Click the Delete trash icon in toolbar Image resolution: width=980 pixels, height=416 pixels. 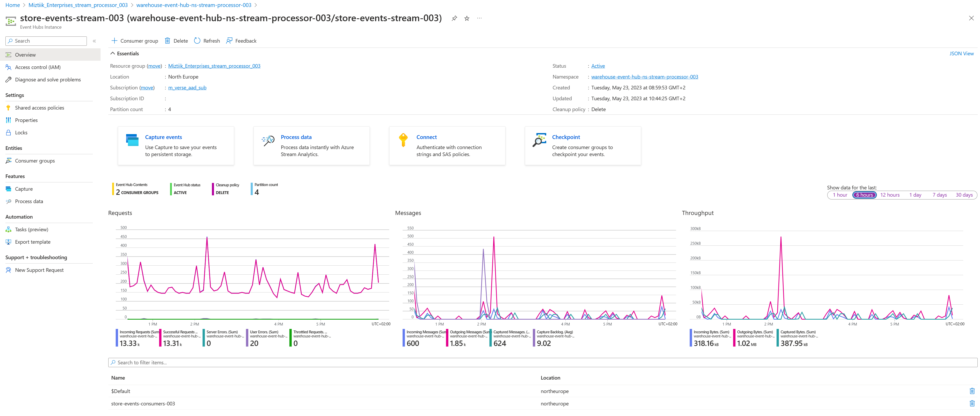point(167,41)
